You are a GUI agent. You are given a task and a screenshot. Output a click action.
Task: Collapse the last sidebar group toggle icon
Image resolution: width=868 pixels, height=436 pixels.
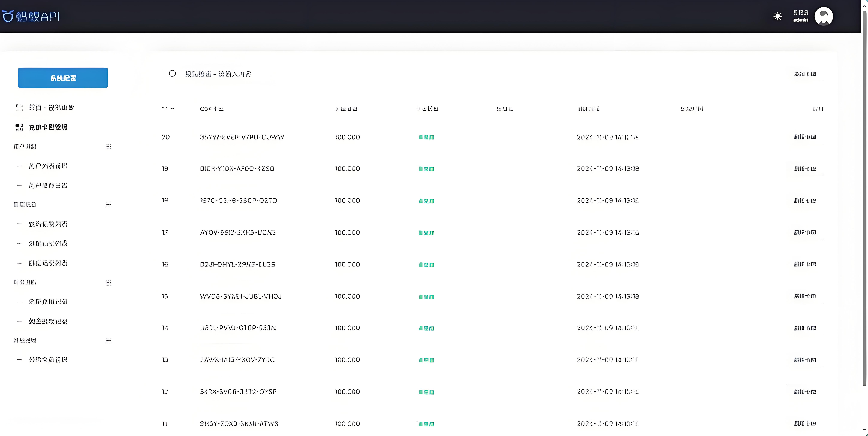[108, 340]
